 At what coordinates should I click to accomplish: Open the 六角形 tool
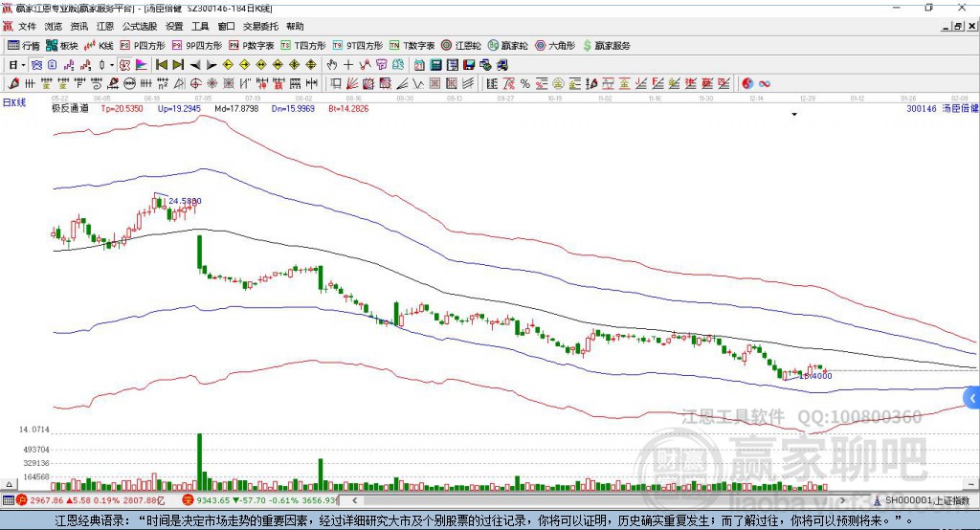555,46
